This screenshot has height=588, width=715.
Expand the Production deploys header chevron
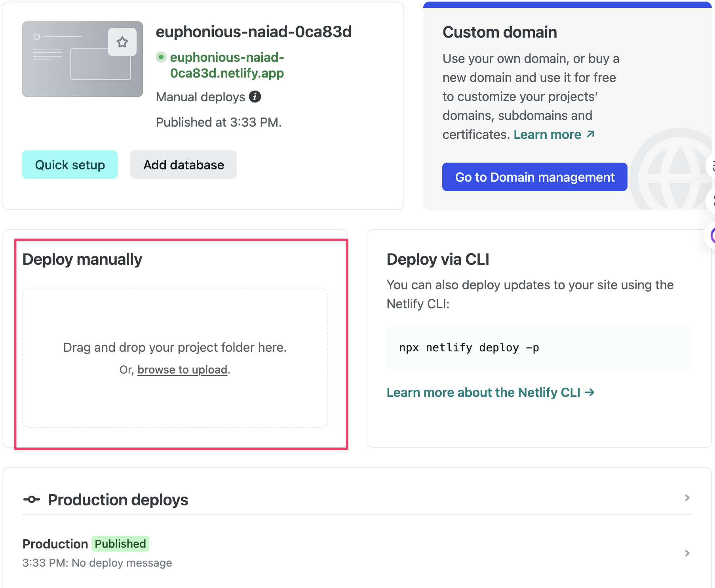coord(687,498)
